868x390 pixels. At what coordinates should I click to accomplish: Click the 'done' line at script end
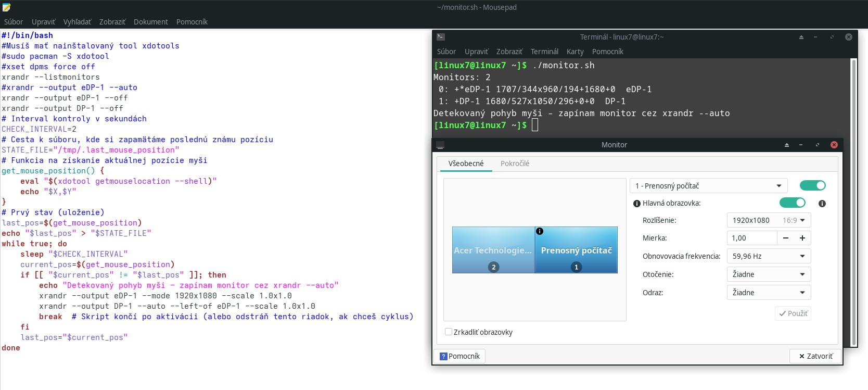click(11, 348)
